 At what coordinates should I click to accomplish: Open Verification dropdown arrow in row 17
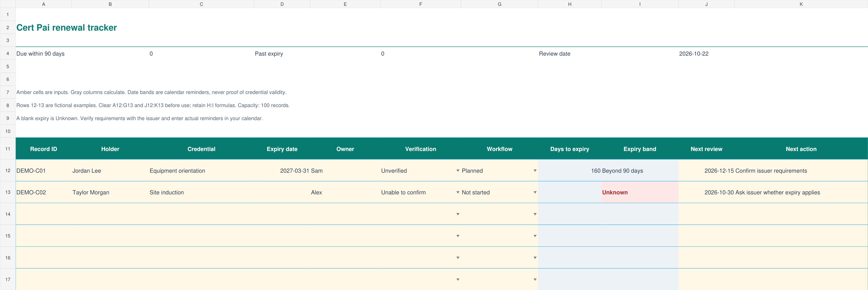pos(458,279)
